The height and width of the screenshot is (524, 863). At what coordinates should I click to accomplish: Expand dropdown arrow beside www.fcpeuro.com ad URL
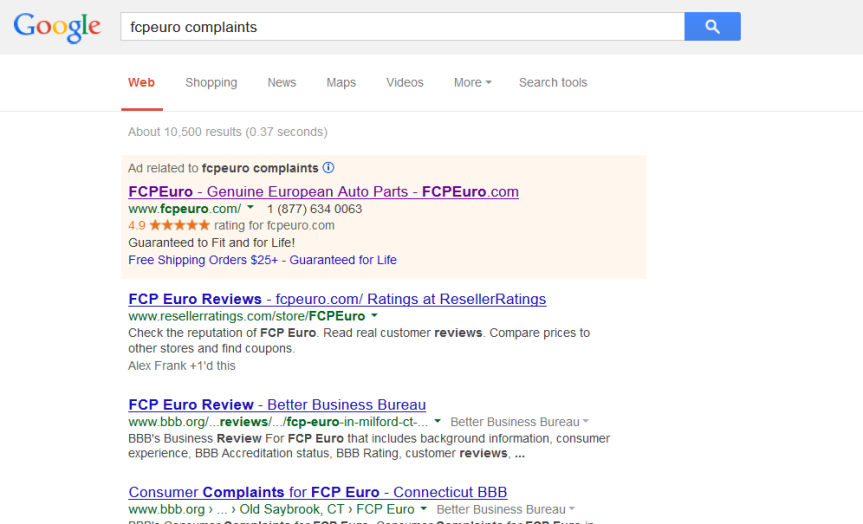point(250,208)
